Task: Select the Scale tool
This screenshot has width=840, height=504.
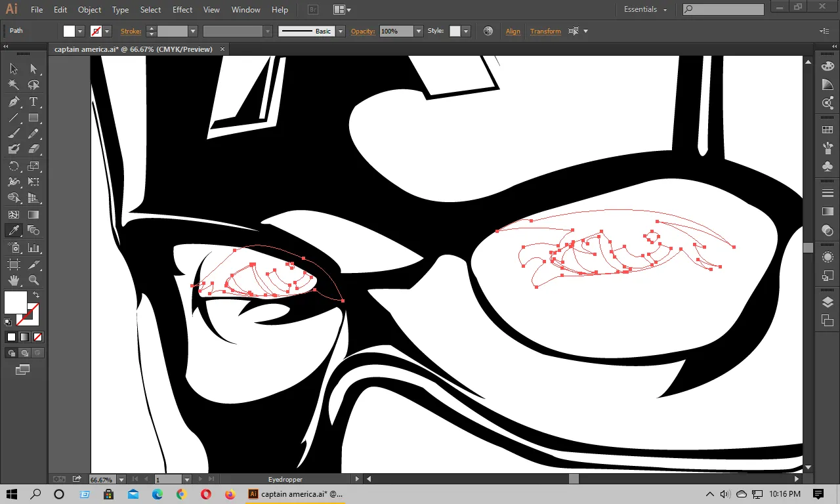Action: tap(33, 166)
